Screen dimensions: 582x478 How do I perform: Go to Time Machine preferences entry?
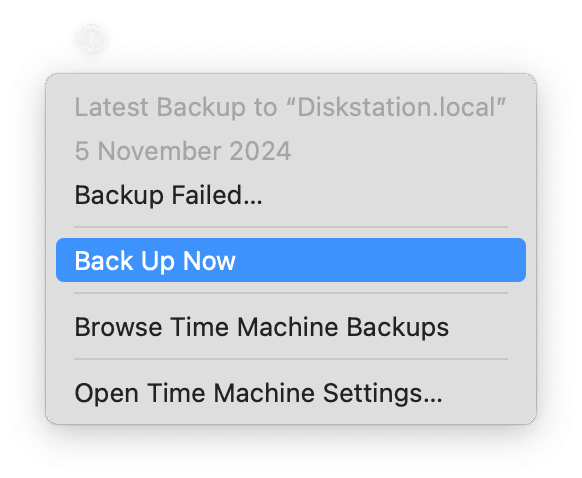[x=258, y=393]
